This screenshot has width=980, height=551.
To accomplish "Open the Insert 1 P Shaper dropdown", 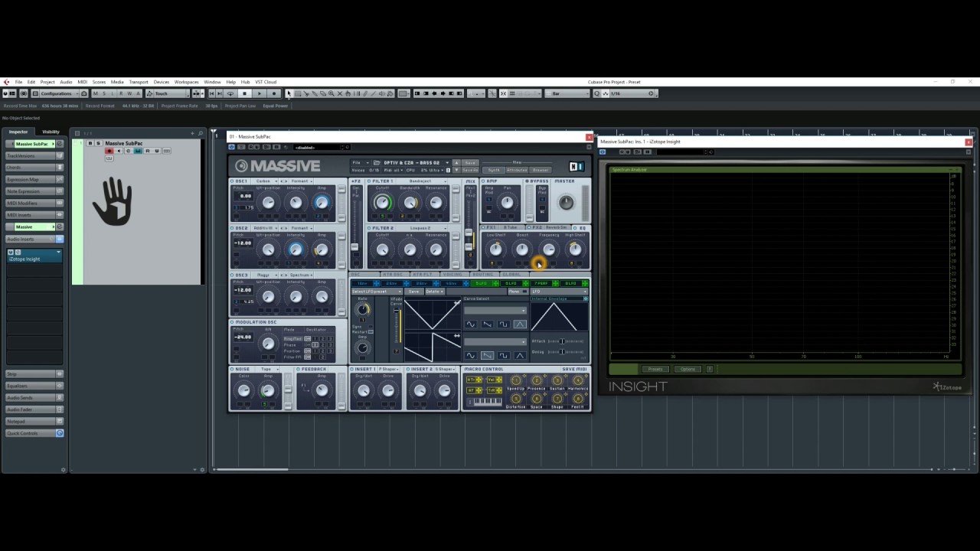I will [x=389, y=369].
